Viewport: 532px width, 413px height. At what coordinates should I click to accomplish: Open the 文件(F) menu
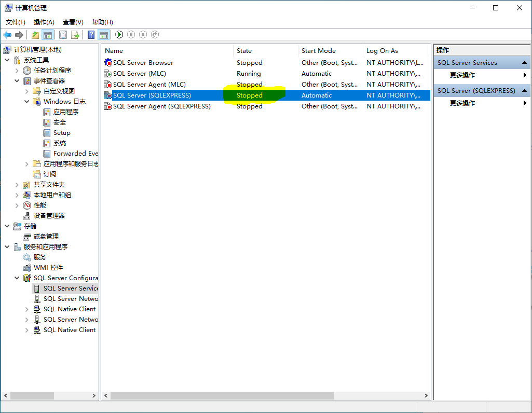pos(15,22)
